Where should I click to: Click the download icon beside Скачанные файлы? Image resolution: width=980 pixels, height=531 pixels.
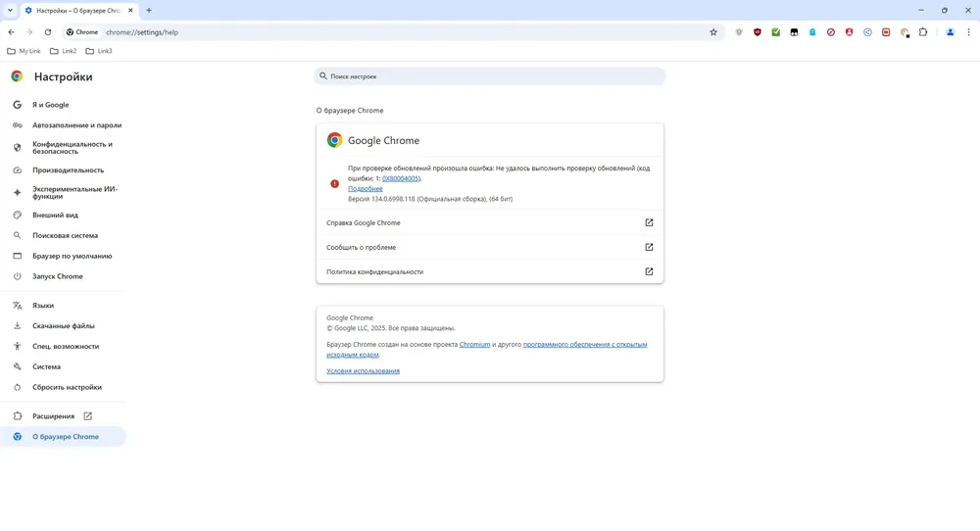pos(17,325)
